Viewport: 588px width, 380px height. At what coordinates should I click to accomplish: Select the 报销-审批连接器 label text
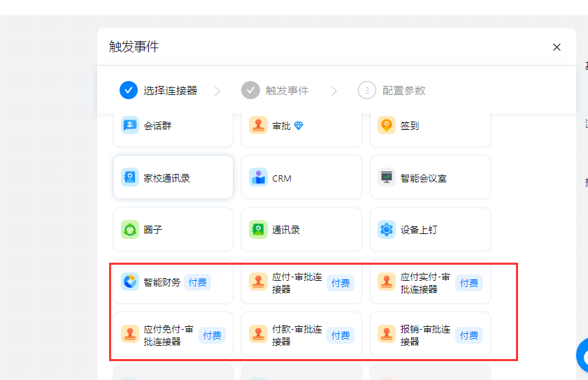pyautogui.click(x=425, y=335)
